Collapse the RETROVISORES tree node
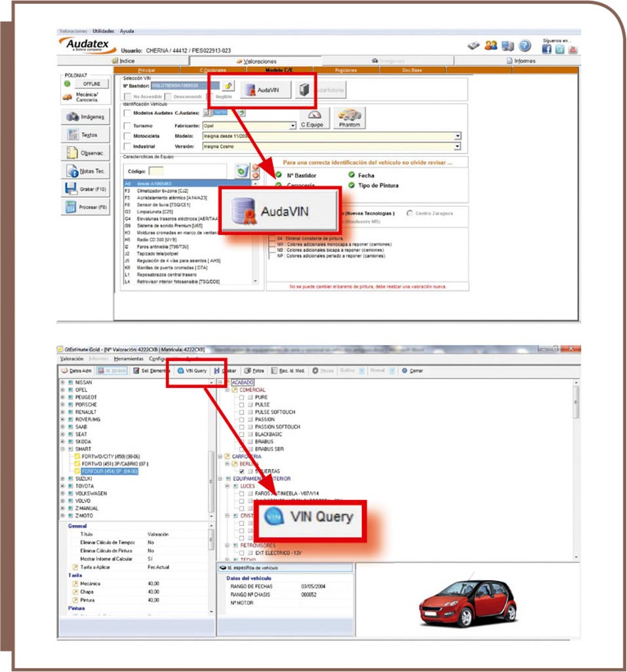Screen dimensions: 627x672 click(x=228, y=545)
